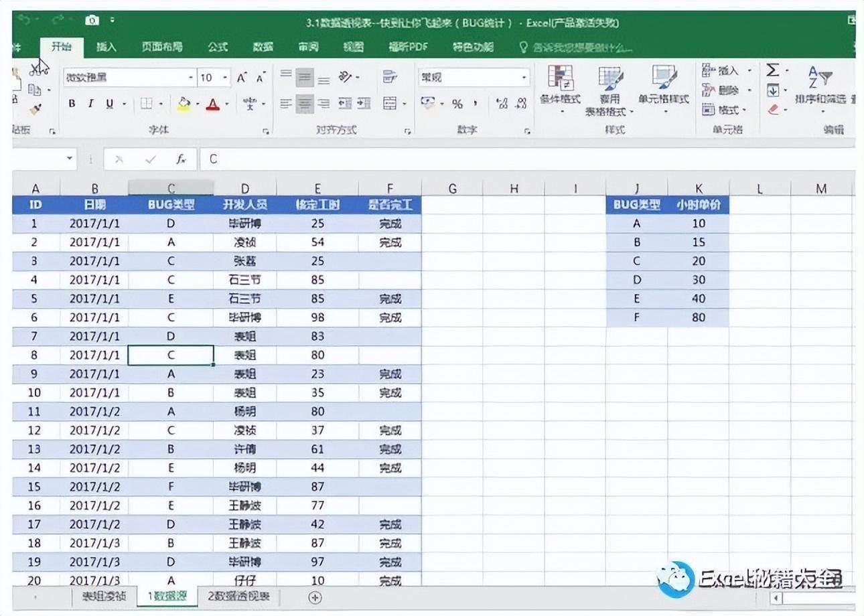The height and width of the screenshot is (616, 864).
Task: Apply red font color A
Action: 213,104
